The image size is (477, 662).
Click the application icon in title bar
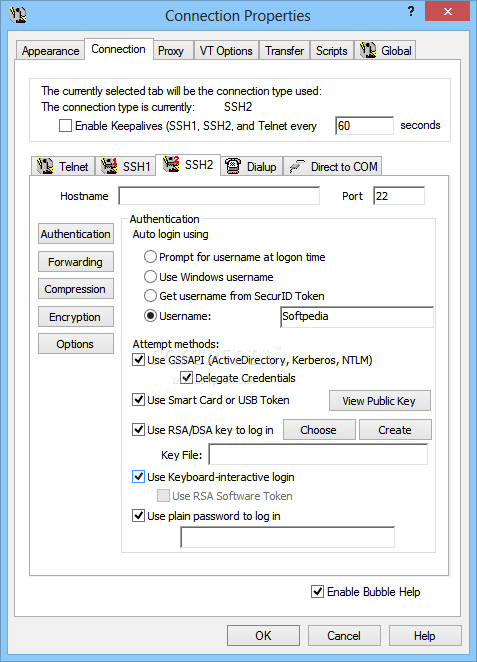coord(18,15)
